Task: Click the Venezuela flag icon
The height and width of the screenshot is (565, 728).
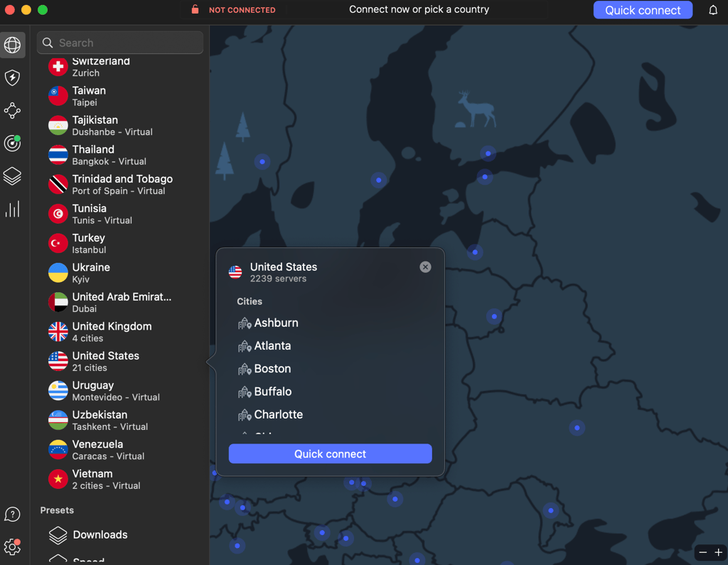Action: [x=58, y=449]
